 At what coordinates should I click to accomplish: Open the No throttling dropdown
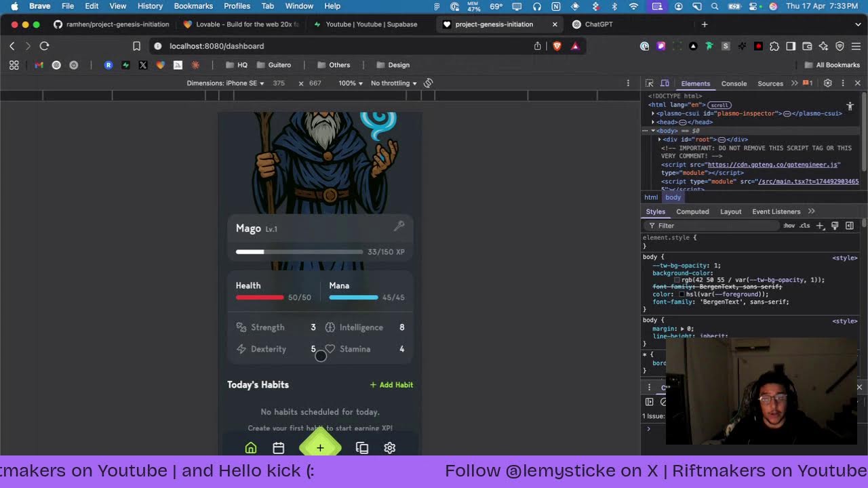(394, 83)
